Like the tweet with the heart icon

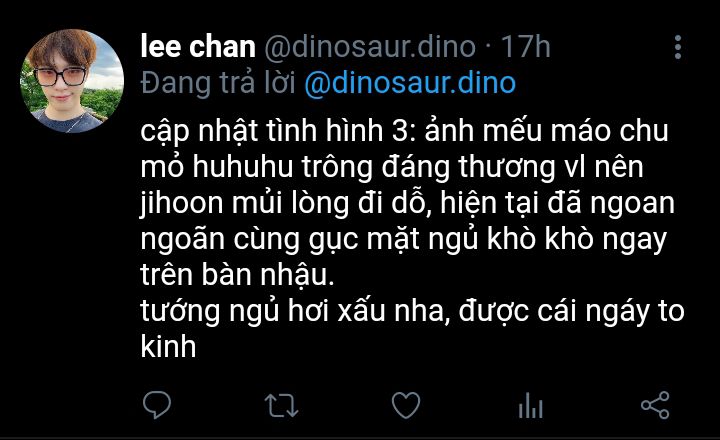point(406,405)
